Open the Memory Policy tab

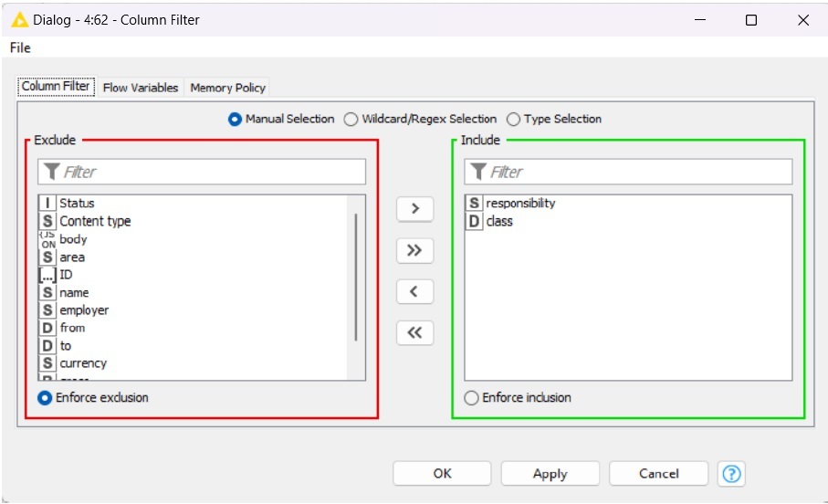(227, 88)
